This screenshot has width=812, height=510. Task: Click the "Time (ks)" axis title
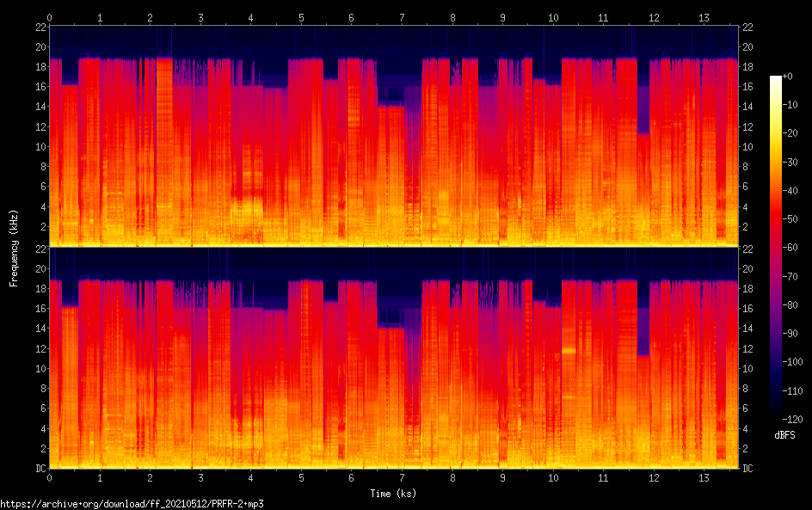(393, 494)
